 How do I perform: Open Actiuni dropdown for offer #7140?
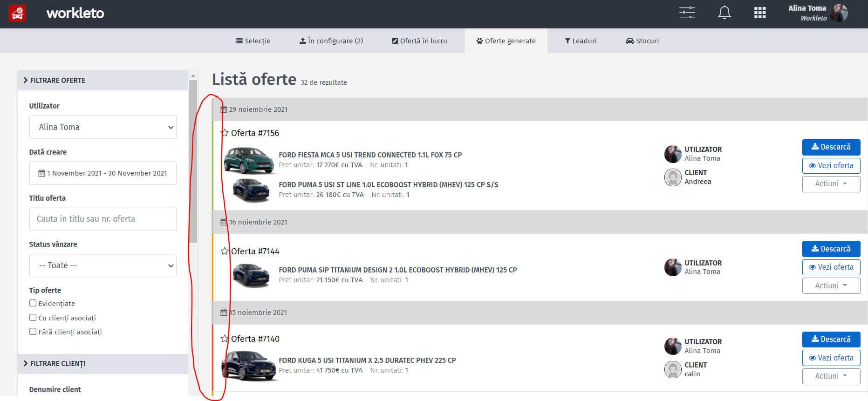[831, 376]
